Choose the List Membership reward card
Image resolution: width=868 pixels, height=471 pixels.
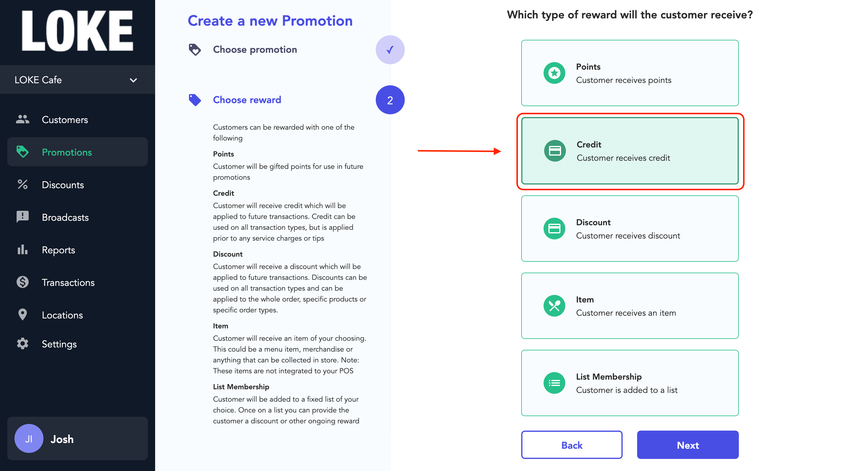[x=630, y=383]
